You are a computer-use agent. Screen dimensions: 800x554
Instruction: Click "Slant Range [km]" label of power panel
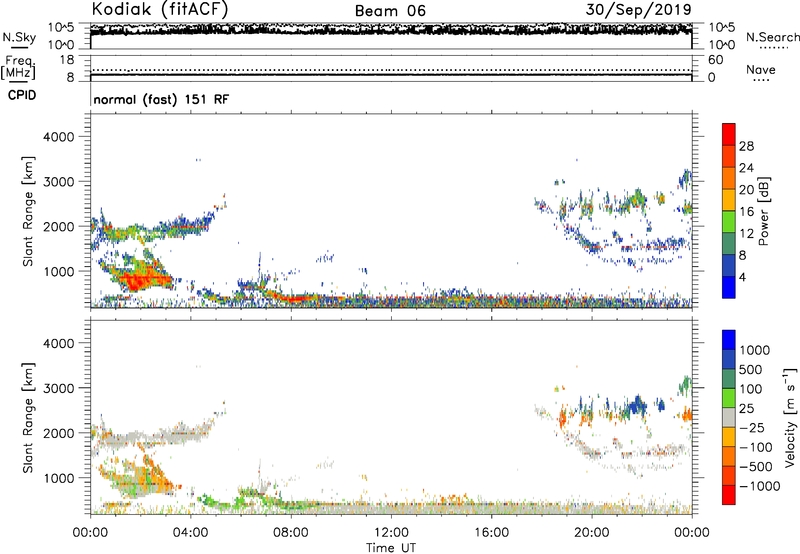click(x=28, y=211)
